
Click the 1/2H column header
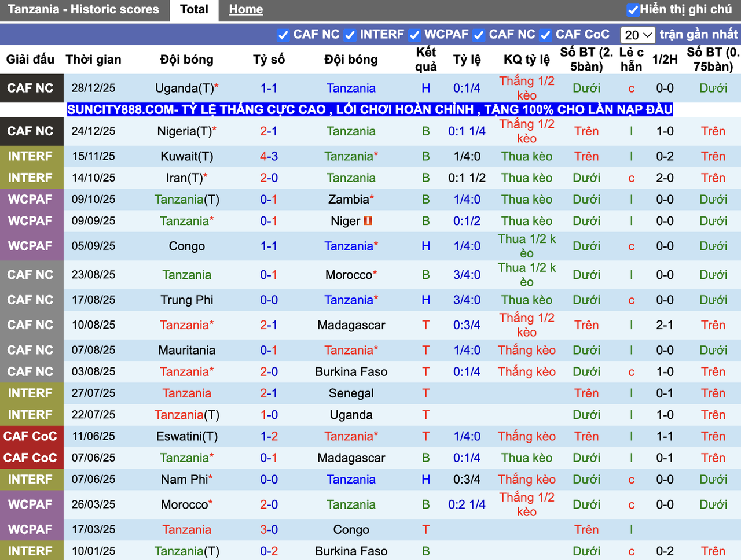pos(665,60)
